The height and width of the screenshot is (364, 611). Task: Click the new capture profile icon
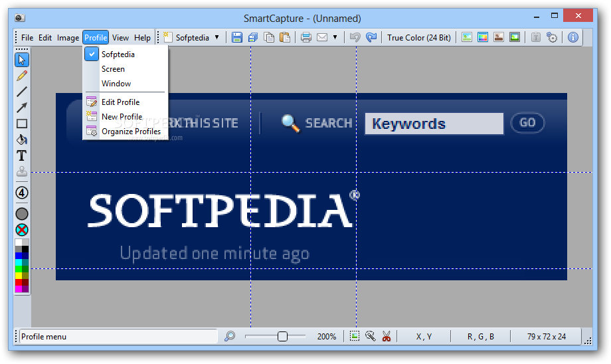(x=167, y=37)
